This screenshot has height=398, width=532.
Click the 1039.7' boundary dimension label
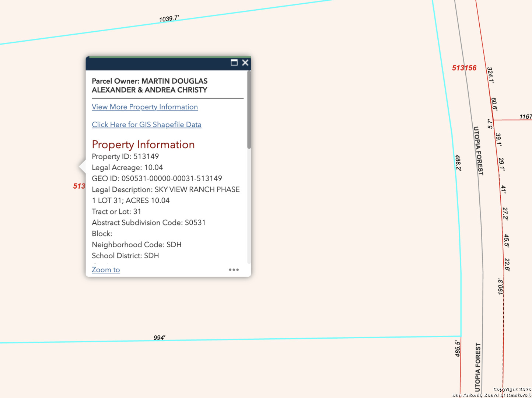tap(169, 19)
